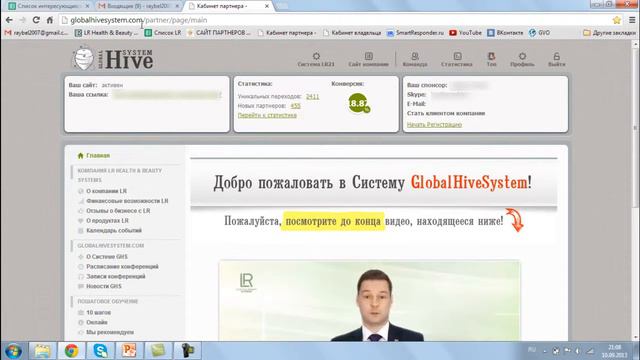Click the Начать Регистрацию link
Viewport: 640px width, 360px height.
434,124
